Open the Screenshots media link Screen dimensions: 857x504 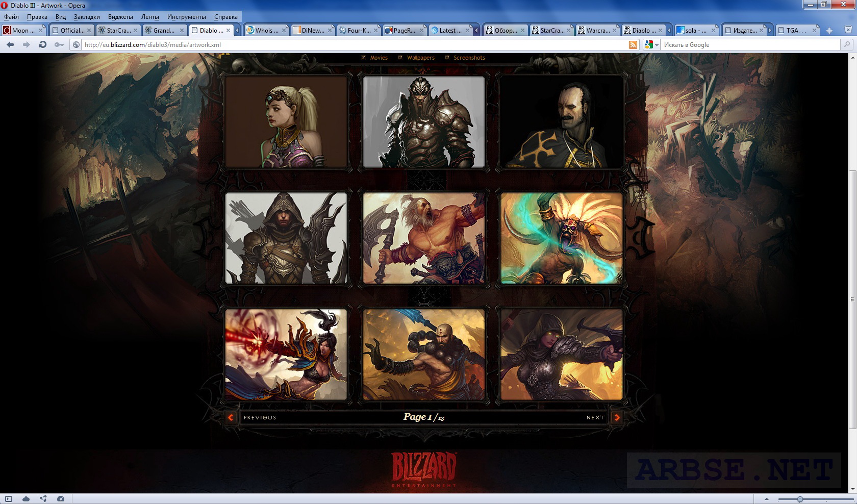(469, 58)
